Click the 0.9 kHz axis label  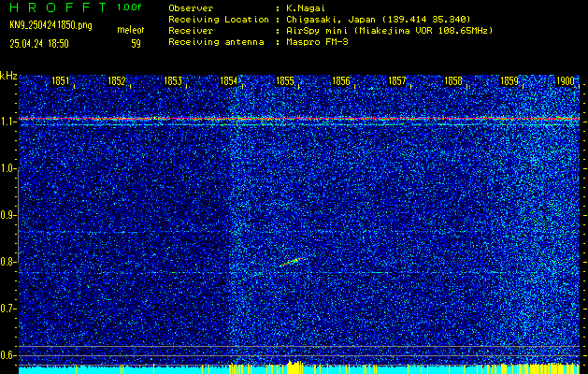(7, 215)
